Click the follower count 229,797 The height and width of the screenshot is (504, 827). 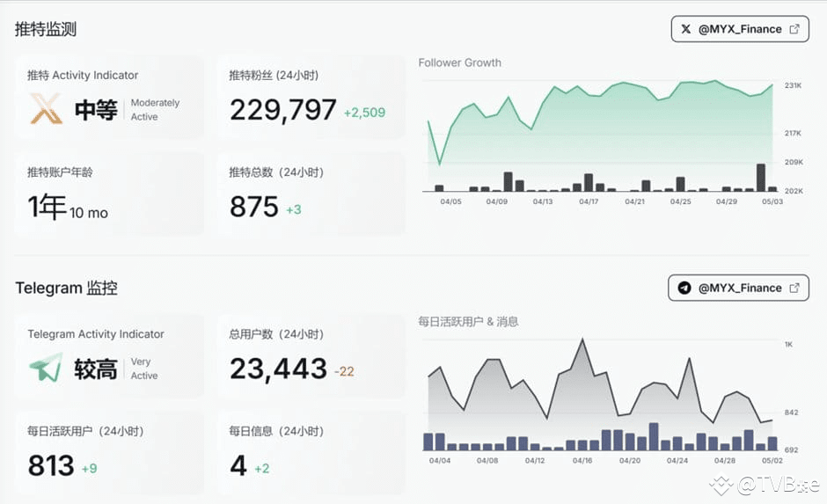coord(282,110)
